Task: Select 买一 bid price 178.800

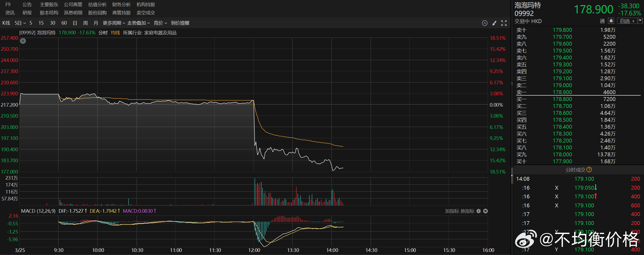Action: click(562, 99)
